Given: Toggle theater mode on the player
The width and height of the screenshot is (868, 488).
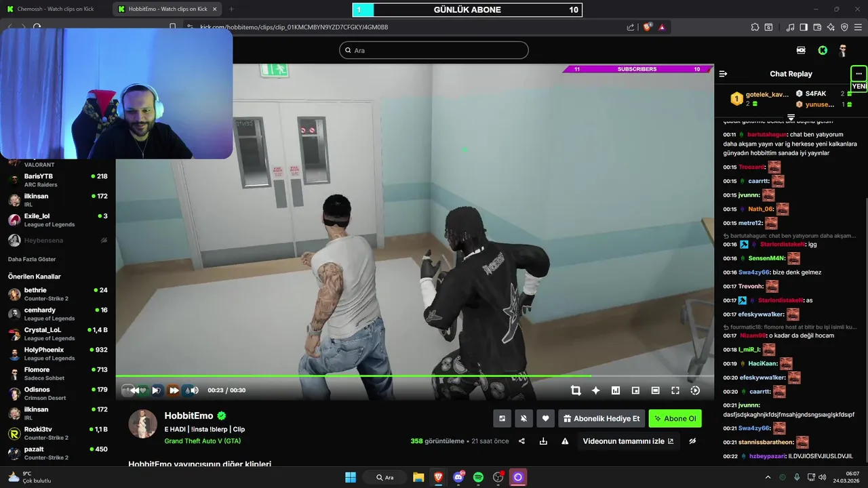Looking at the screenshot, I should point(655,390).
